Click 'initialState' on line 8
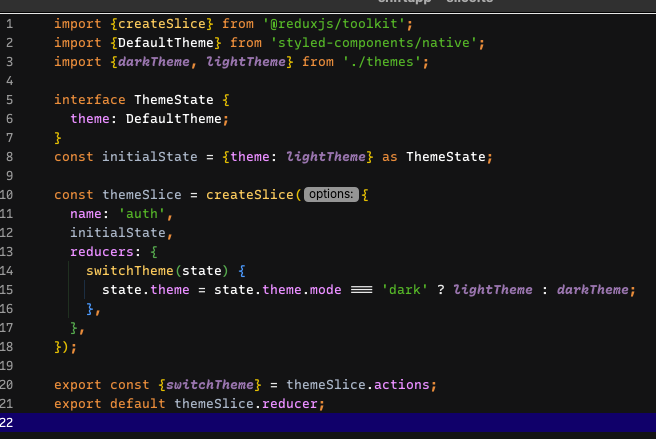The height and width of the screenshot is (439, 656). click(150, 157)
